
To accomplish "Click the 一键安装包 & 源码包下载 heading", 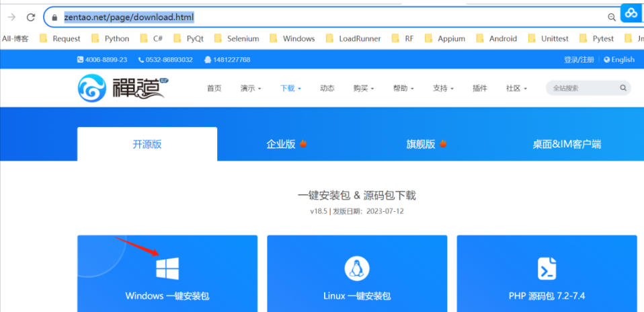I will [x=356, y=195].
